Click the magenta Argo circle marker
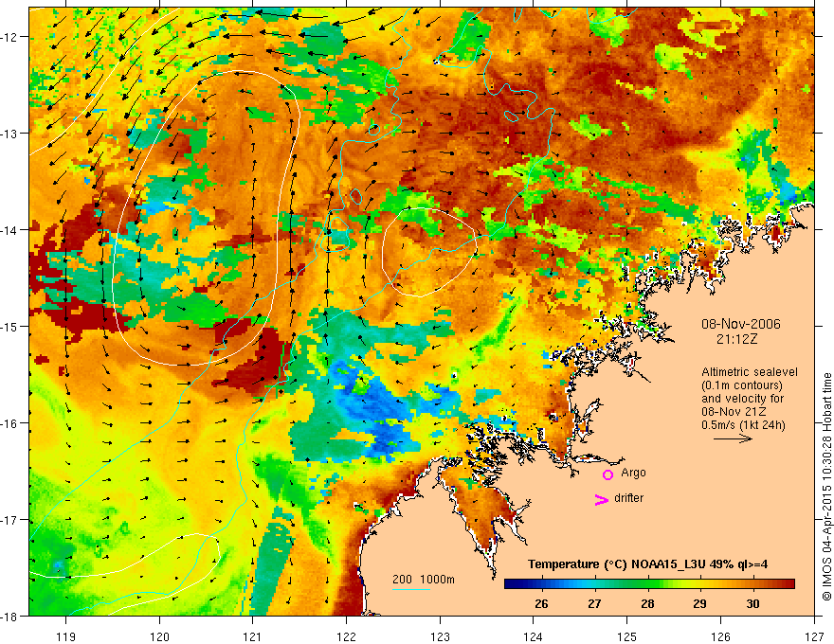 point(607,474)
